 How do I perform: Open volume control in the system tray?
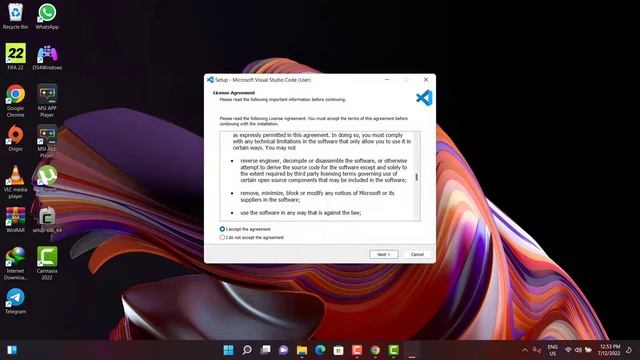tap(578, 350)
